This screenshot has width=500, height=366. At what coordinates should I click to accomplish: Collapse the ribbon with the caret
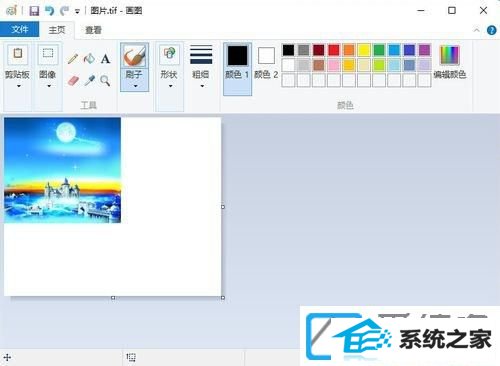click(x=477, y=30)
